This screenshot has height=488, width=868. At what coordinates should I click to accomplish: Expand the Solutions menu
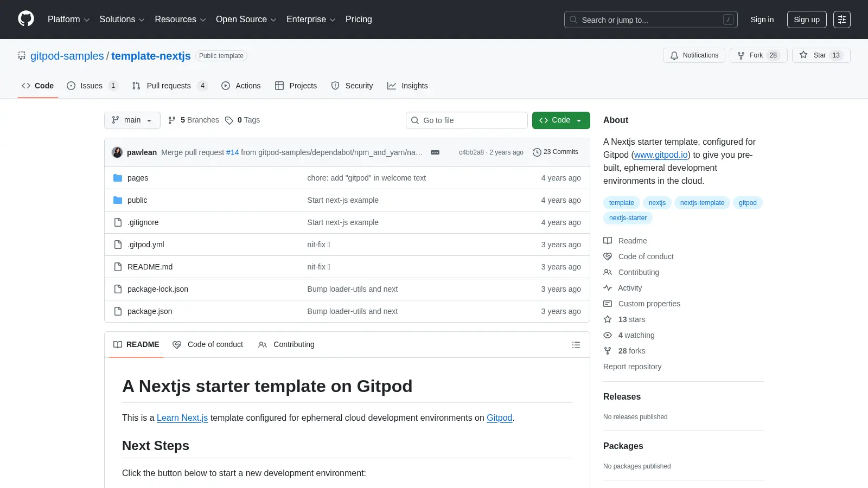click(x=122, y=20)
